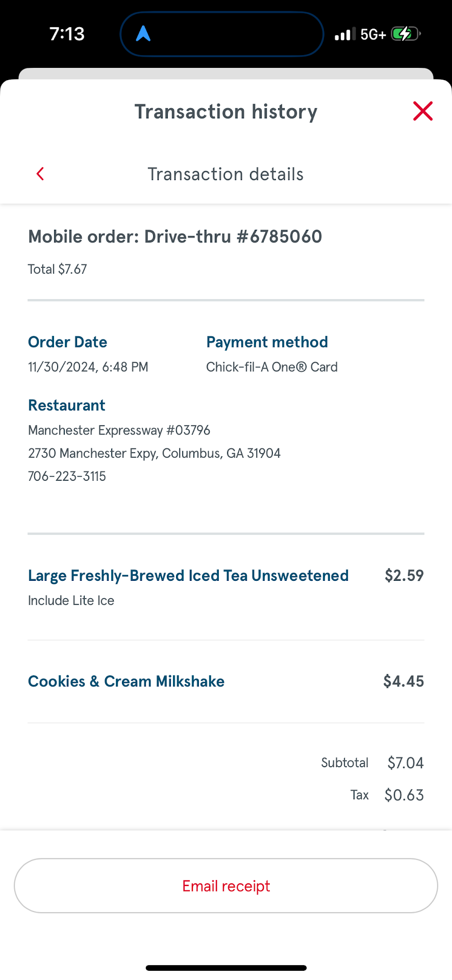This screenshot has height=980, width=452.
Task: Tap the 7:13 clock in status bar
Action: [67, 34]
